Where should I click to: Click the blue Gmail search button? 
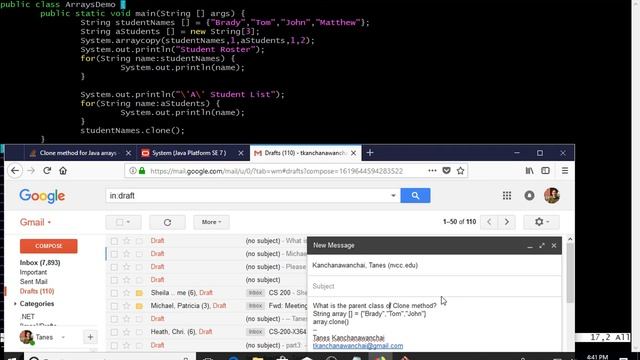tap(415, 196)
